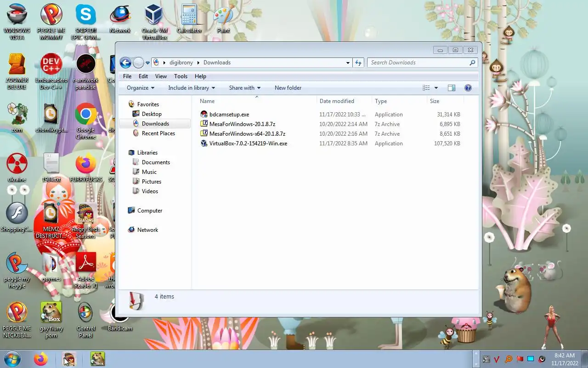
Task: Click the Show desktop strip beside the clock
Action: point(584,359)
